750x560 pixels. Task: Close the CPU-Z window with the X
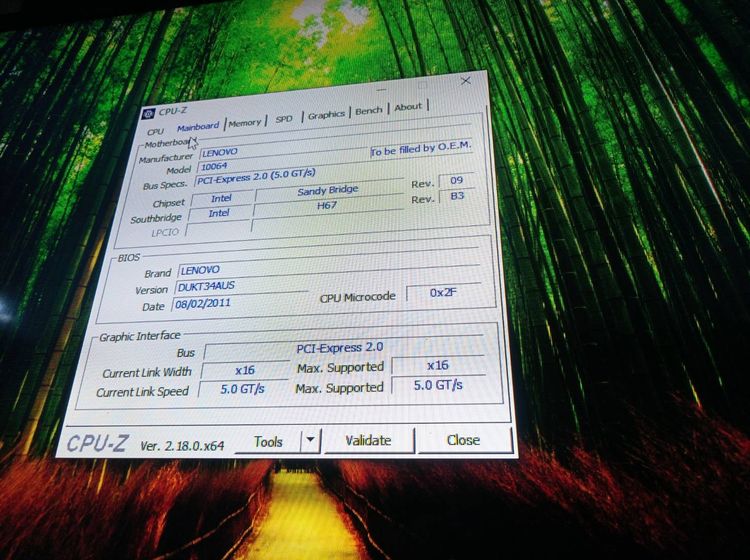465,80
